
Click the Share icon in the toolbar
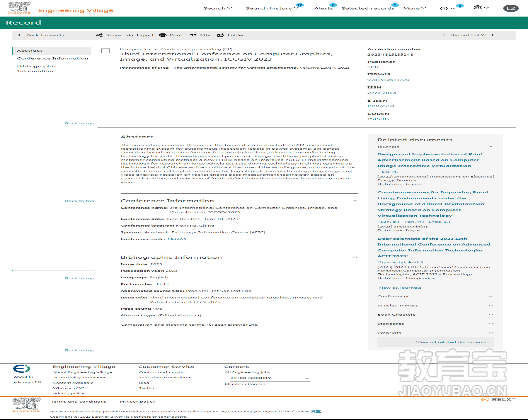click(x=99, y=35)
